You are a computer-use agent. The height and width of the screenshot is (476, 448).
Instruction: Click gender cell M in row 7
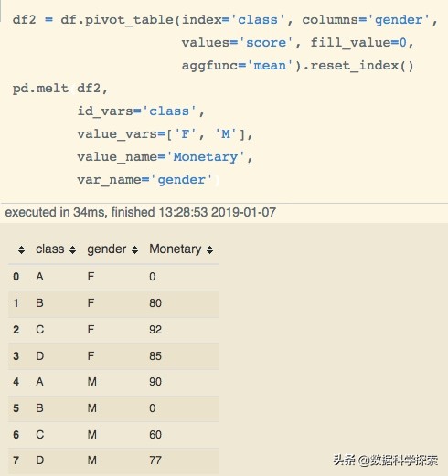(92, 460)
